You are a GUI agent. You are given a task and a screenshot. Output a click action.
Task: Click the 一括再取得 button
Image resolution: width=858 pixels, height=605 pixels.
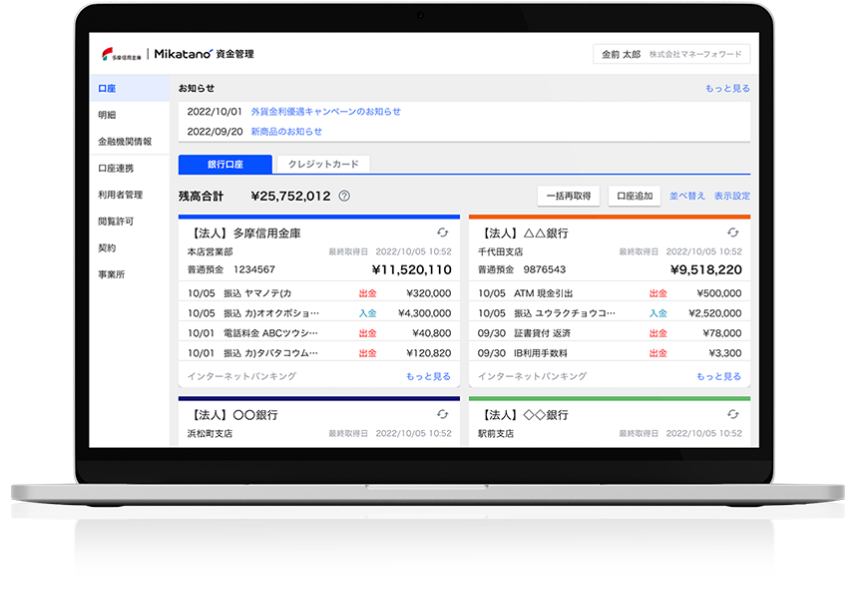tap(569, 196)
